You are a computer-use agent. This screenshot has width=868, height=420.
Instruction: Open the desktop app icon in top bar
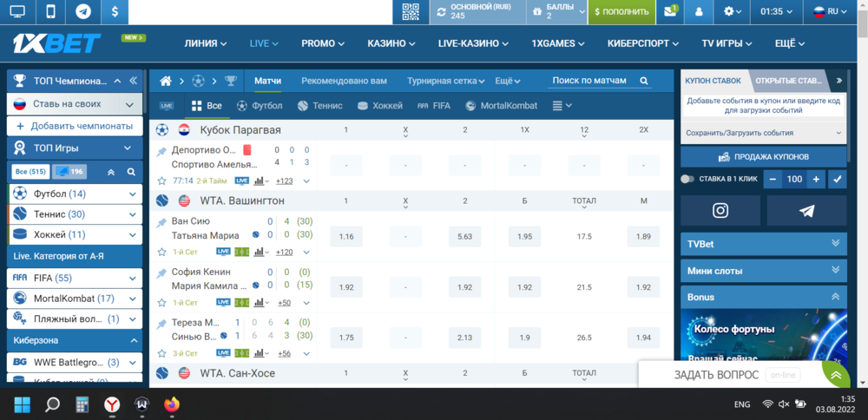pyautogui.click(x=17, y=11)
